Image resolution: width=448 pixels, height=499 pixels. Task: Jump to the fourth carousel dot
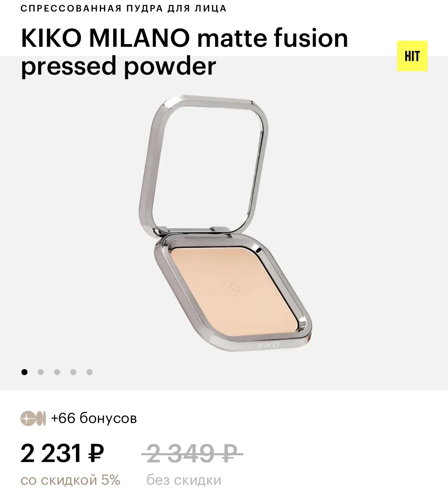(x=73, y=372)
